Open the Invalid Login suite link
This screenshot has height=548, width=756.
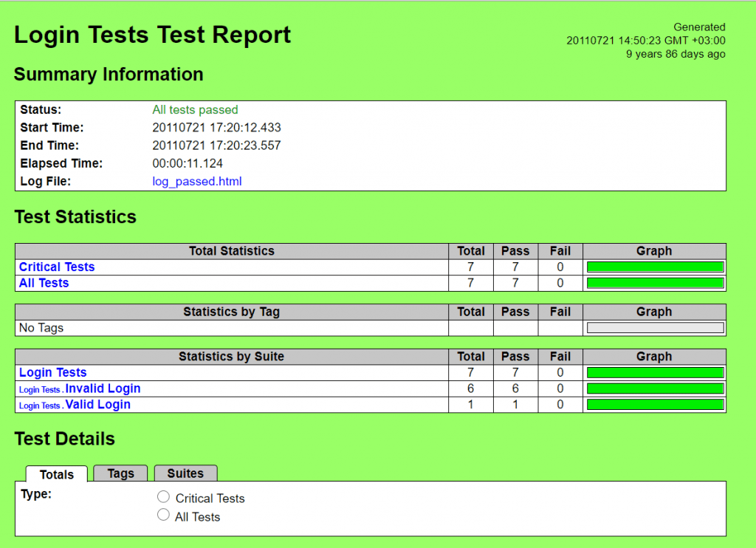coord(103,388)
